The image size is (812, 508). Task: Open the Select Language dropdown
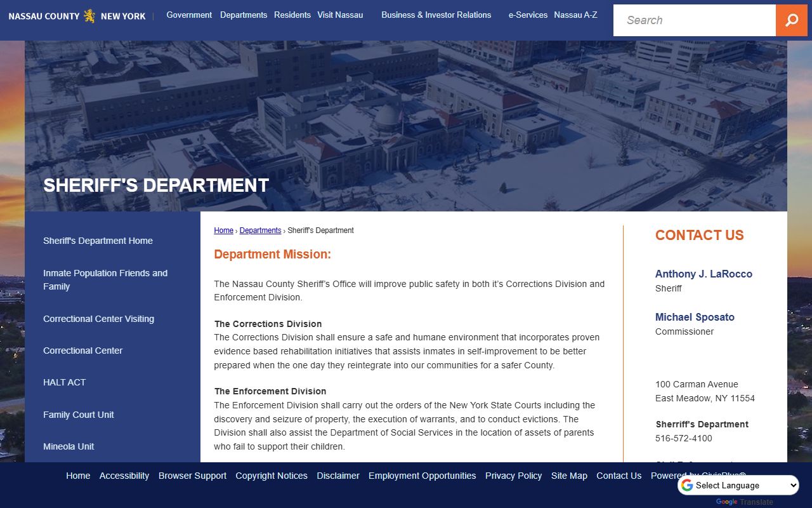pyautogui.click(x=738, y=486)
